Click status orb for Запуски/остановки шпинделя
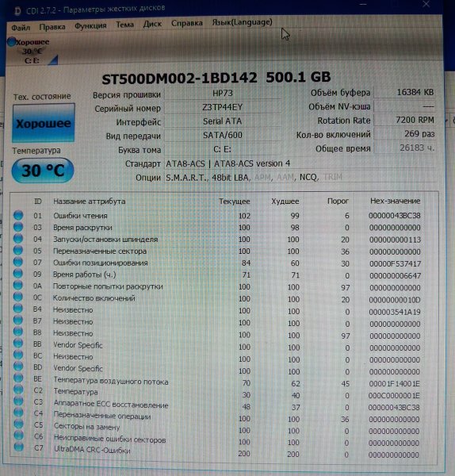Image resolution: width=455 pixels, height=476 pixels. [x=18, y=239]
